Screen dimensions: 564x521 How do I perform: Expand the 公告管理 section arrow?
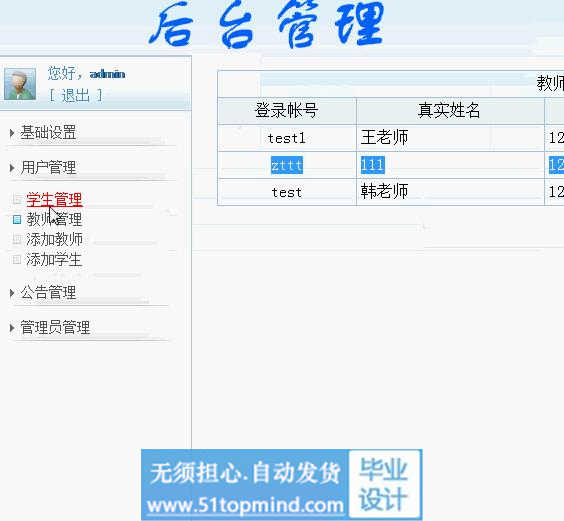tap(12, 293)
